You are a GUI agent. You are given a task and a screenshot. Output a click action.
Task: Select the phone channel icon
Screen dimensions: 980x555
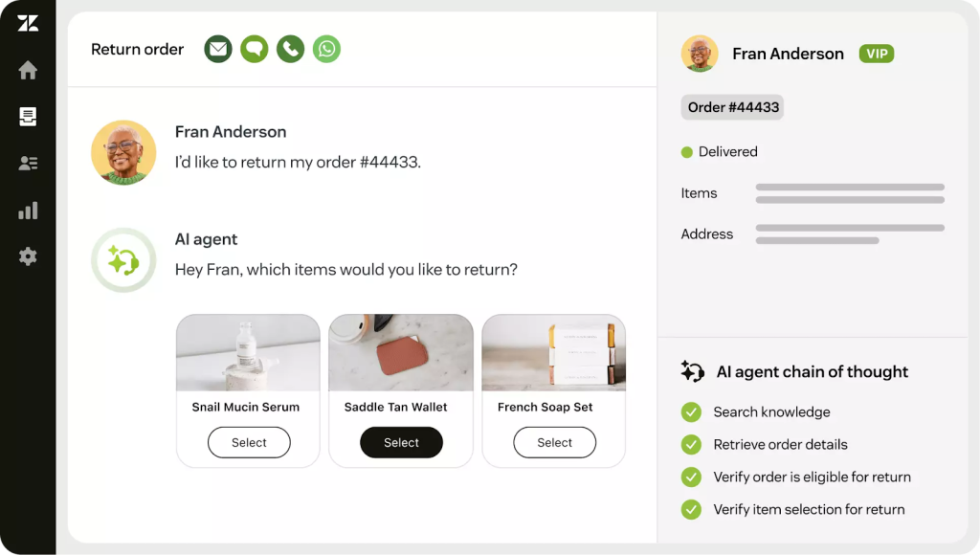[290, 48]
